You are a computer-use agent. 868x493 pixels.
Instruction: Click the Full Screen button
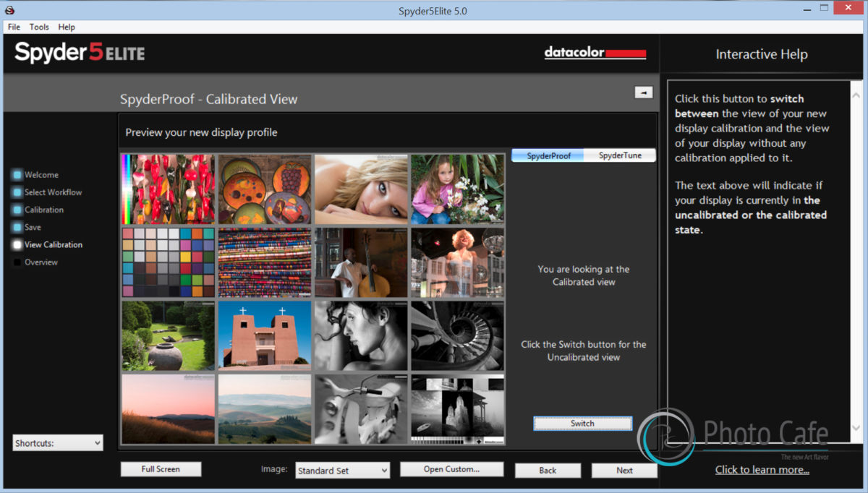click(x=161, y=469)
